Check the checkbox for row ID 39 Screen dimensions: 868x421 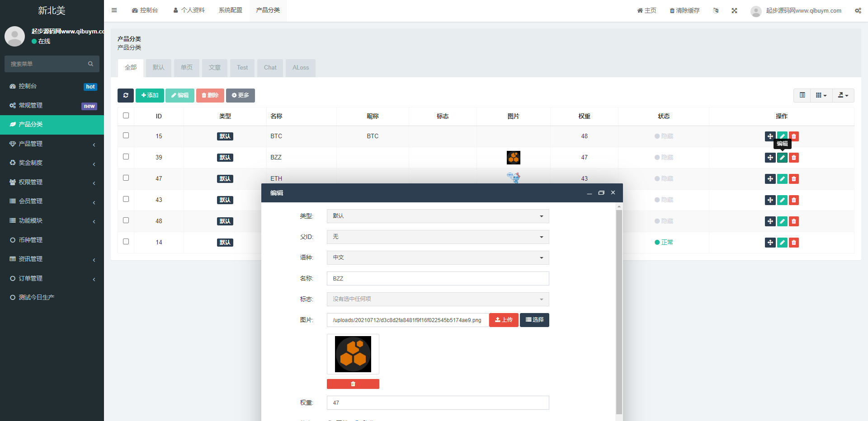pyautogui.click(x=126, y=157)
